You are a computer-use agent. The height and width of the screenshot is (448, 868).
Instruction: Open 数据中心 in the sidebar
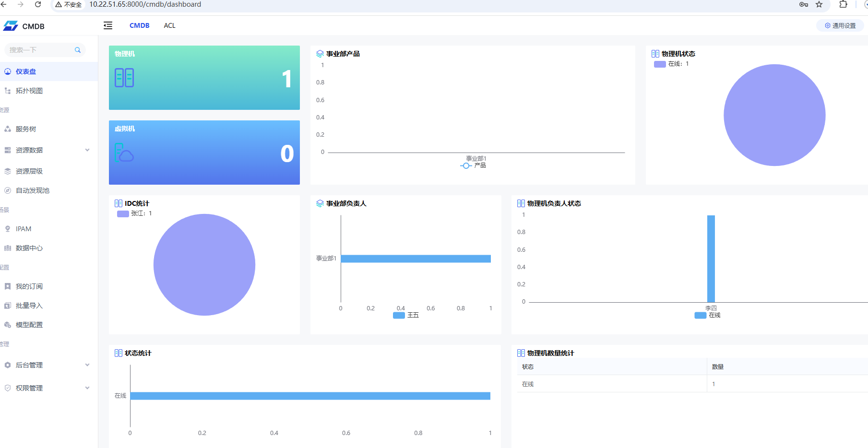pyautogui.click(x=49, y=248)
